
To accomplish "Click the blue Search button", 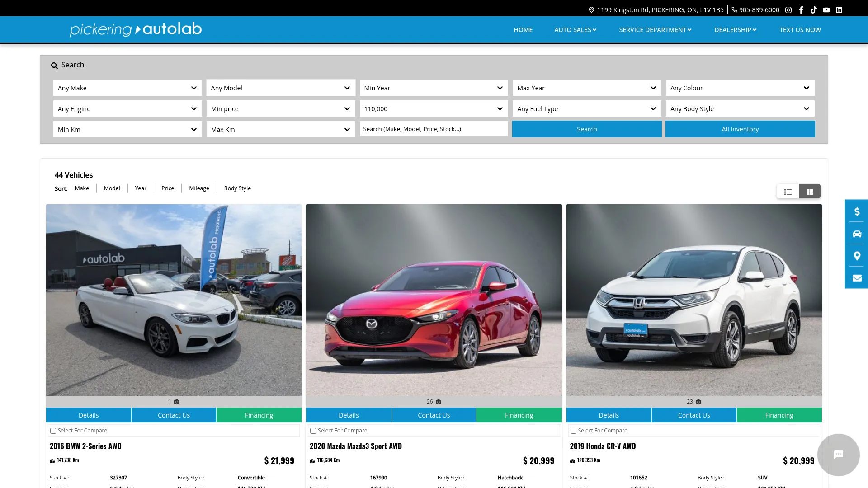I will 587,129.
